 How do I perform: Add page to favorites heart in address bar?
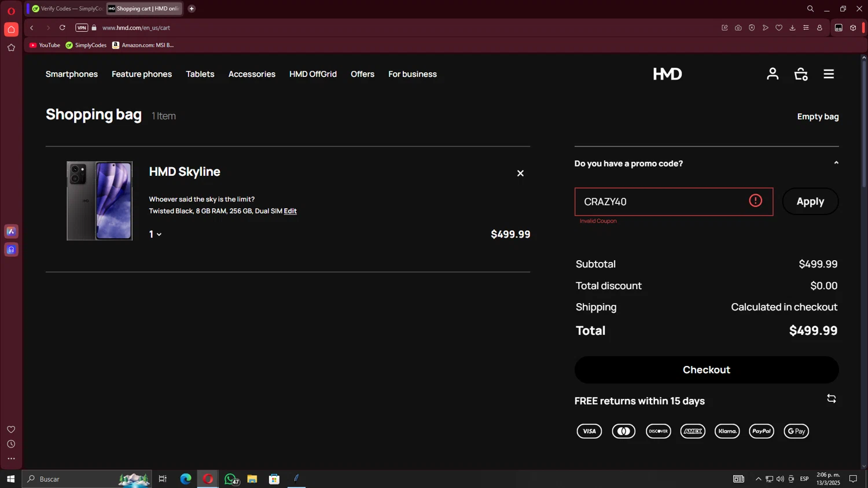click(x=779, y=28)
